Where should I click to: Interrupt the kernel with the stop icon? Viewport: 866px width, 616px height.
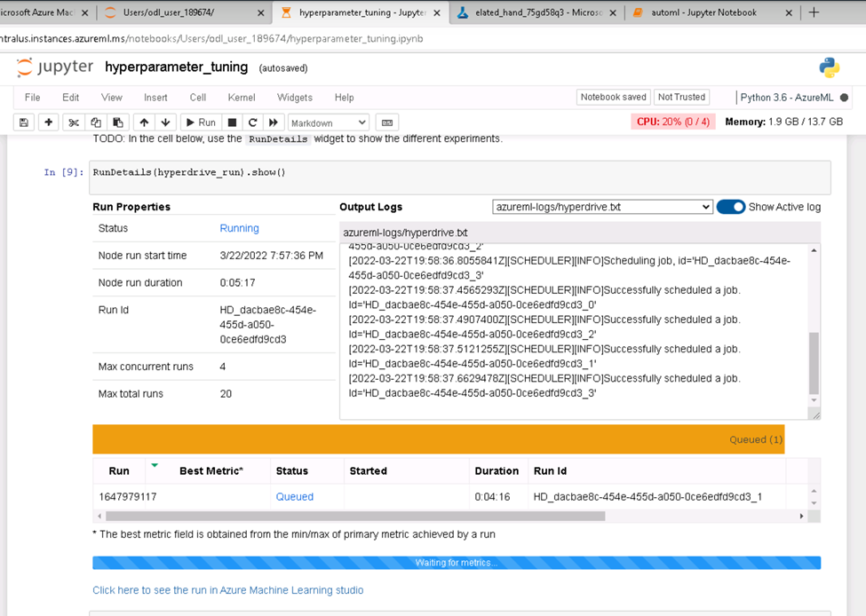tap(233, 122)
